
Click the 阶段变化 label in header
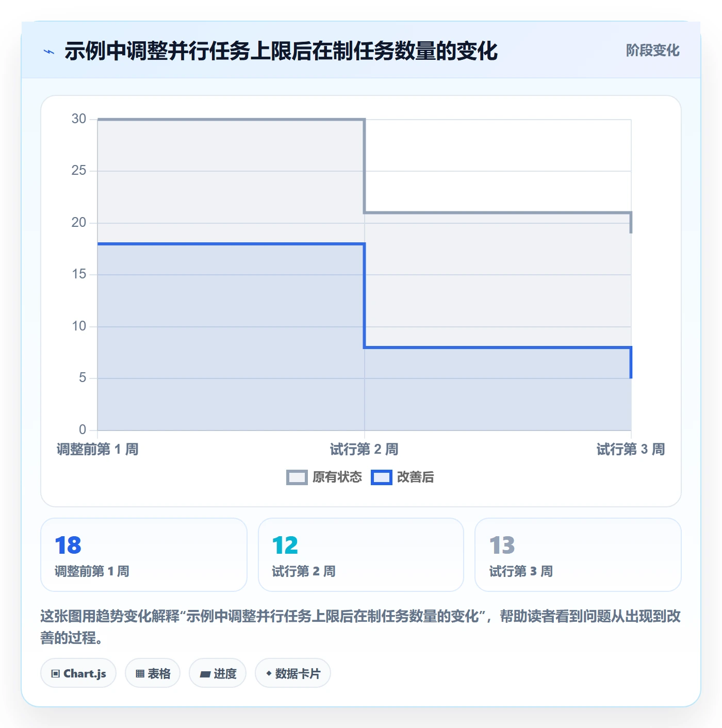(x=652, y=51)
